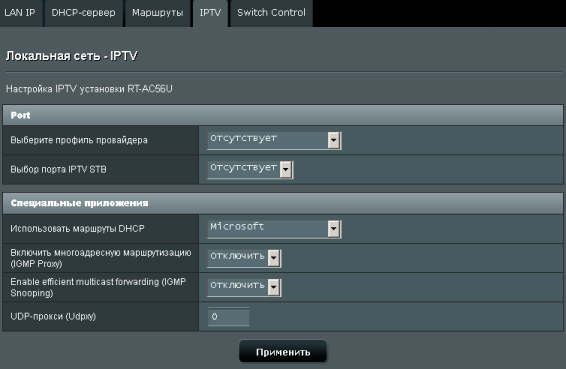Open the Switch Control tab
The height and width of the screenshot is (369, 566).
point(271,13)
